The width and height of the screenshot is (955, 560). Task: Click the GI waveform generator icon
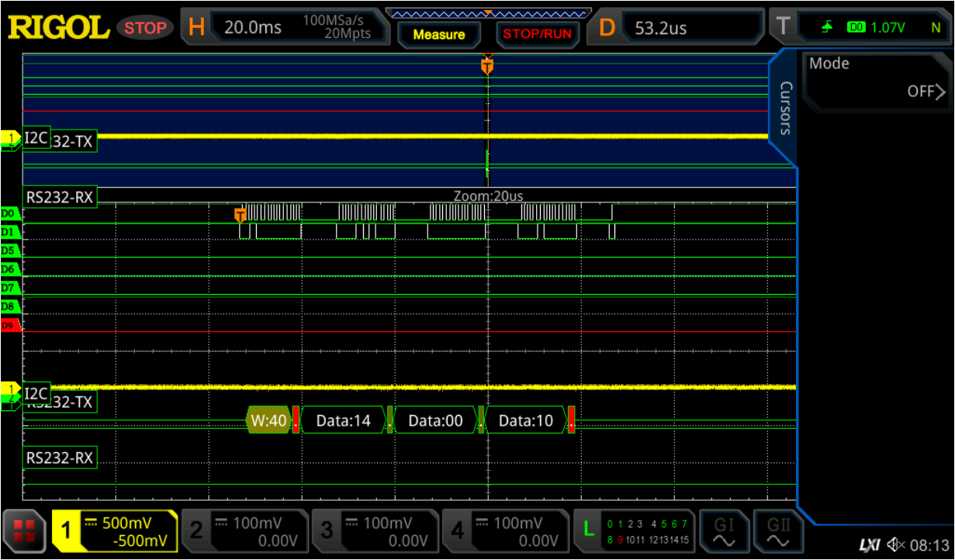pyautogui.click(x=722, y=531)
